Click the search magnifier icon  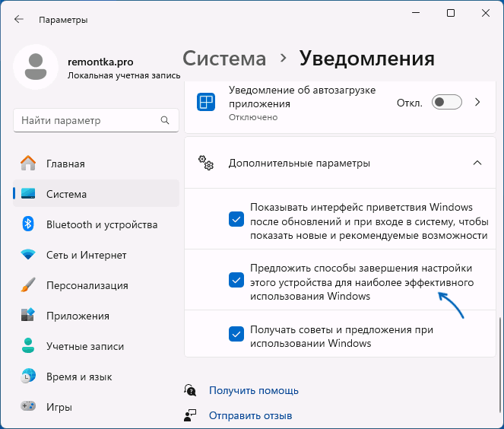(164, 120)
